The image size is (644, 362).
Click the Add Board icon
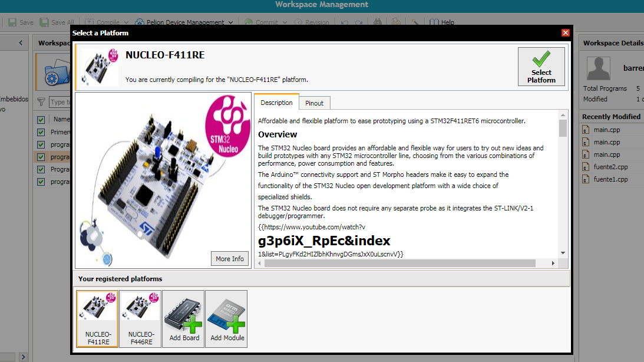[184, 319]
